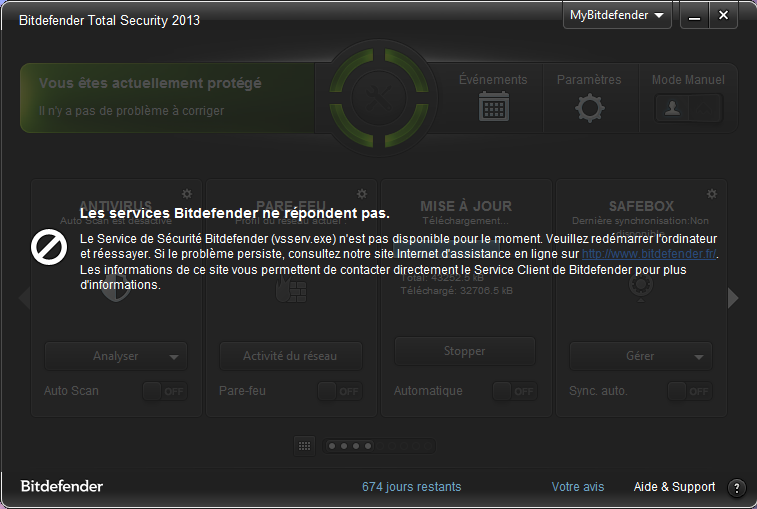Click the firewall flame and wall icon
Screen dimensions: 757x509
point(291,290)
